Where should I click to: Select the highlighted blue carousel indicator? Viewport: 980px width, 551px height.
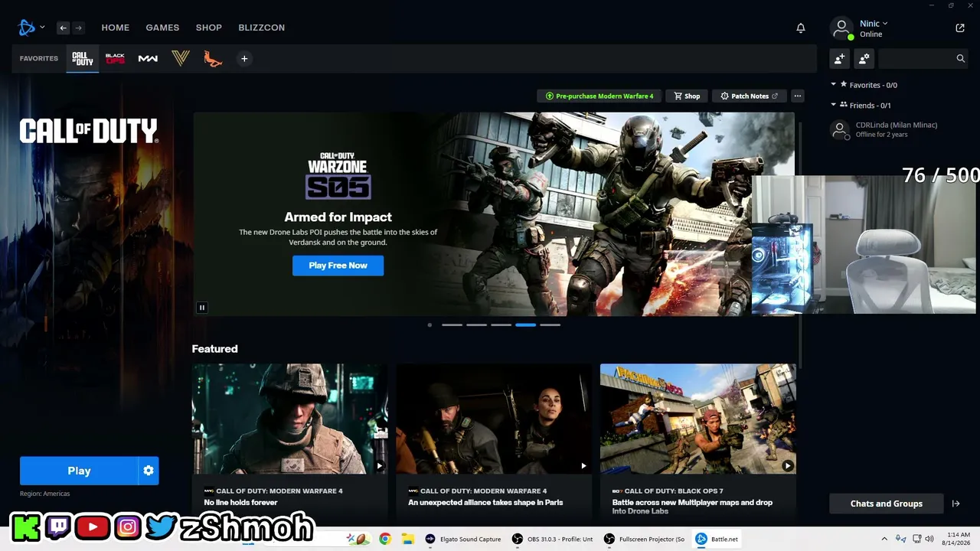coord(525,325)
